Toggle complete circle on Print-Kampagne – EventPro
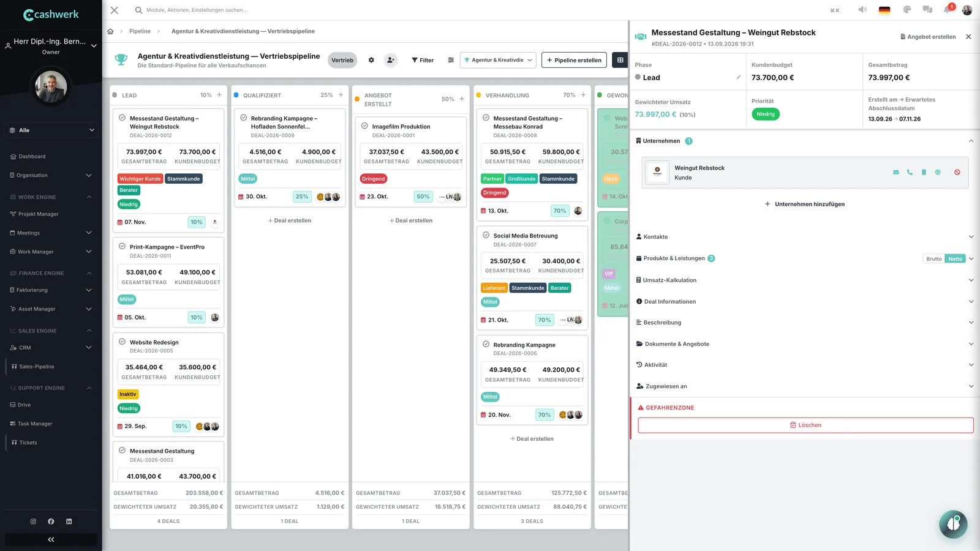Image resolution: width=980 pixels, height=551 pixels. [x=122, y=246]
